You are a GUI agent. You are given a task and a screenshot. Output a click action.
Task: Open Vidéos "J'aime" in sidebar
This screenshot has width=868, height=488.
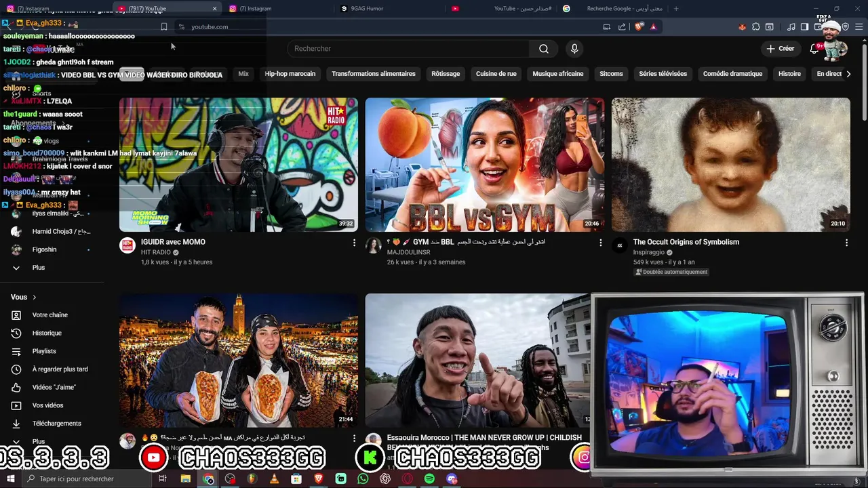click(x=54, y=387)
